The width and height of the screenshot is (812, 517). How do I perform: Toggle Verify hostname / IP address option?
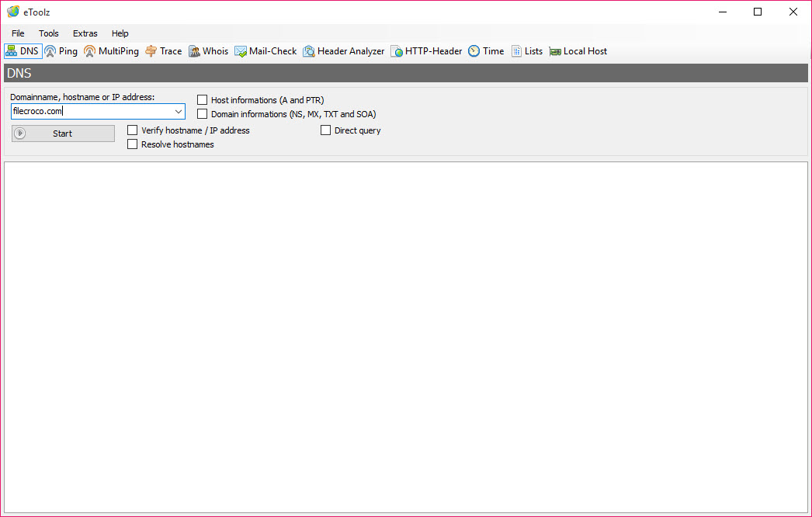pos(133,130)
